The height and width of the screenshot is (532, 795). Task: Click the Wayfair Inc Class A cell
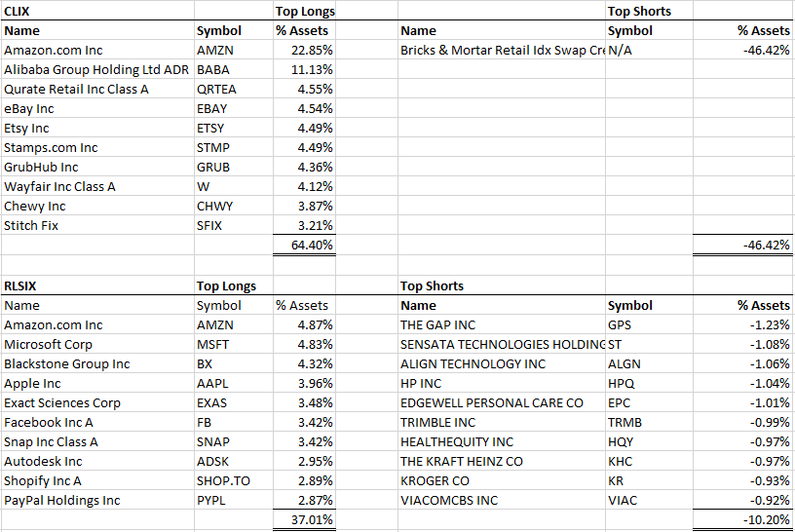click(x=59, y=186)
